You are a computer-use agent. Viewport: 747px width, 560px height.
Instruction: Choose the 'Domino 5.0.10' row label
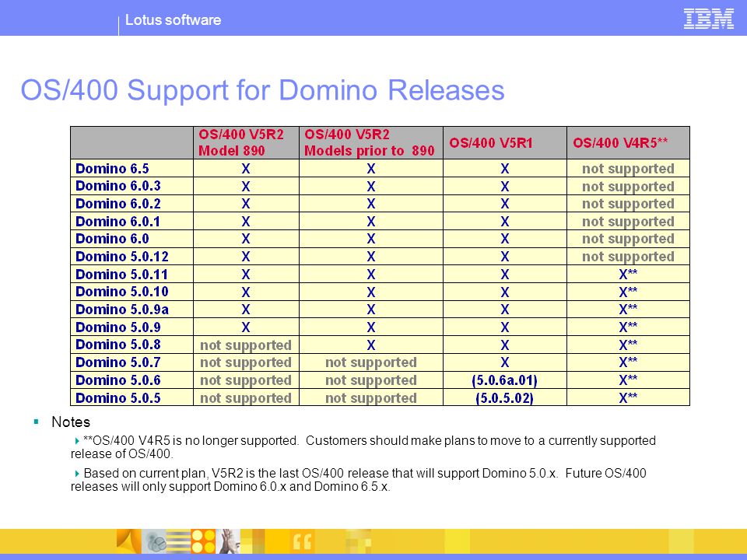(122, 292)
